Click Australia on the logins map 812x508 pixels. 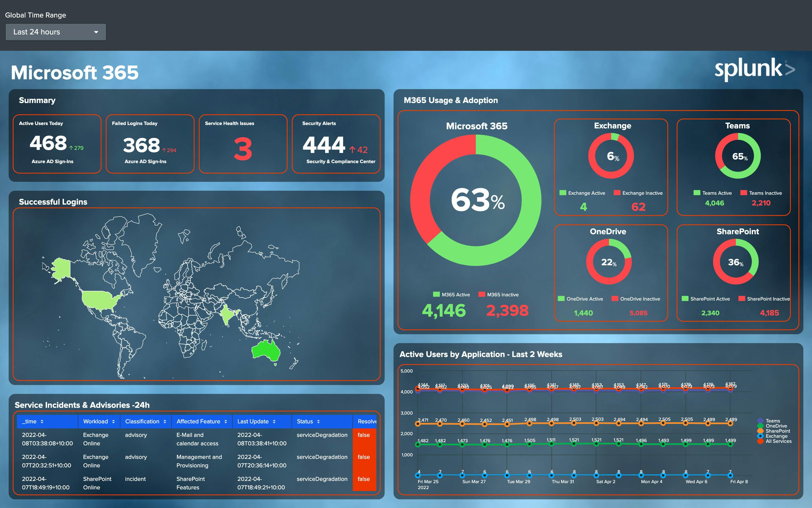[x=266, y=351]
